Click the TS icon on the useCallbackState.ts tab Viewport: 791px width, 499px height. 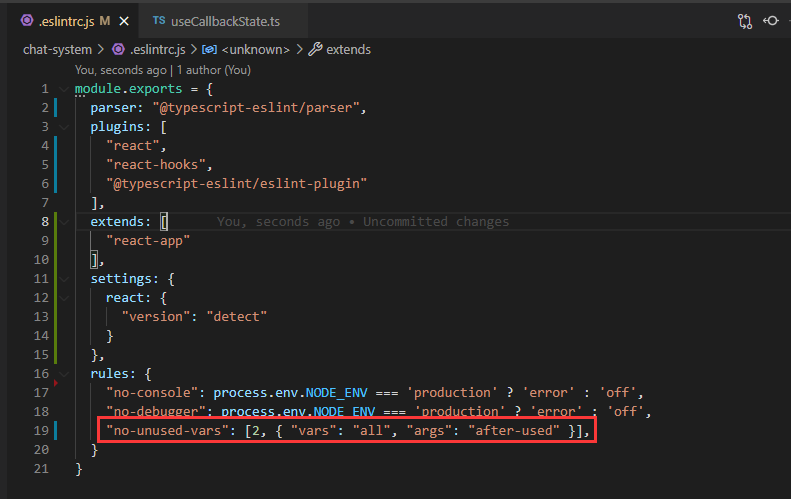159,21
